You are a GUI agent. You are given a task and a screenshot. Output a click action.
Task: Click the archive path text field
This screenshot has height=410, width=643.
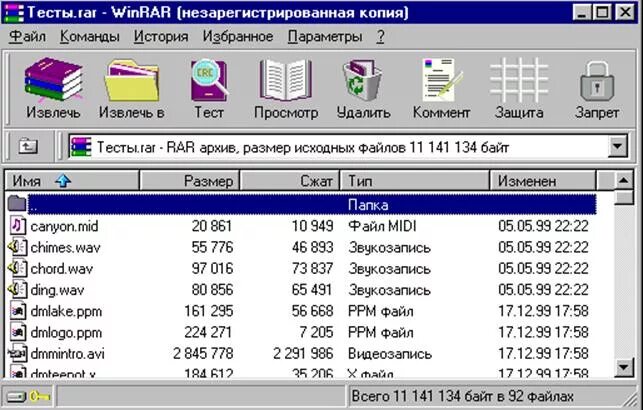(x=339, y=147)
